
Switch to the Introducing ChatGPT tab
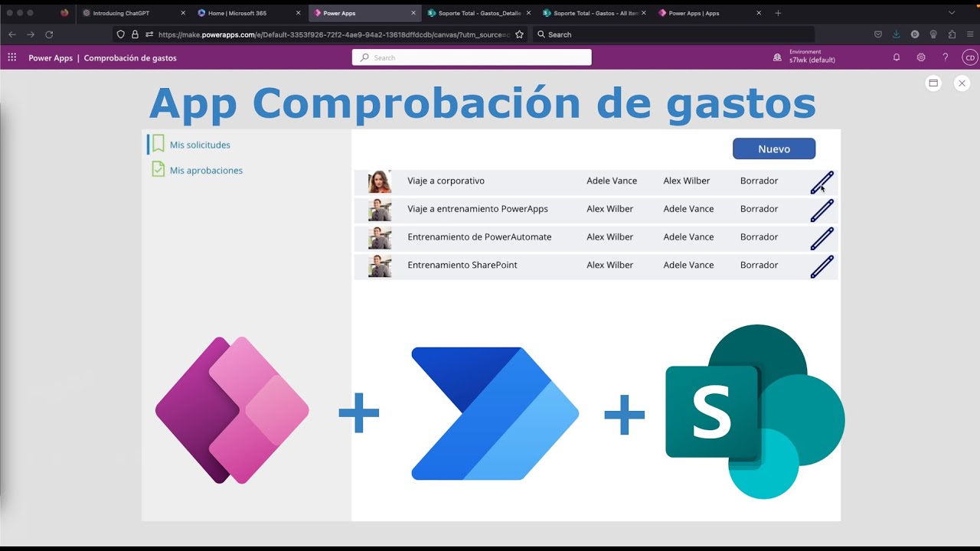tap(134, 13)
